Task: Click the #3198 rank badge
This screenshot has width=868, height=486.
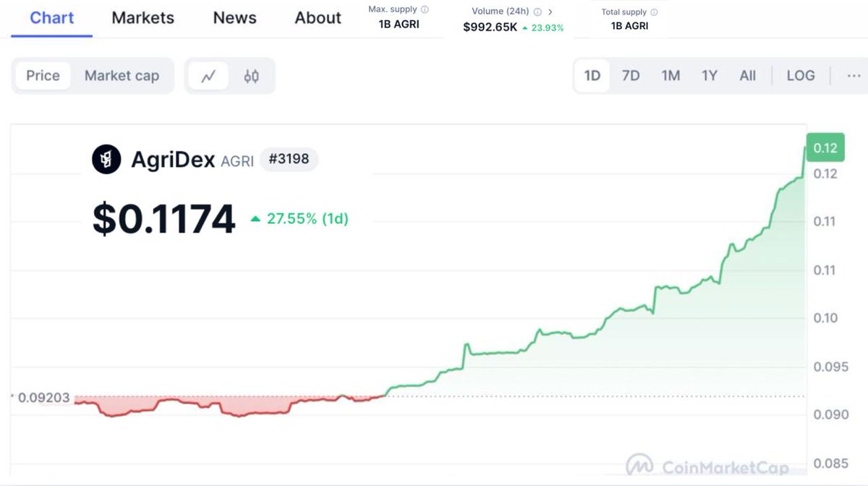Action: click(x=289, y=158)
